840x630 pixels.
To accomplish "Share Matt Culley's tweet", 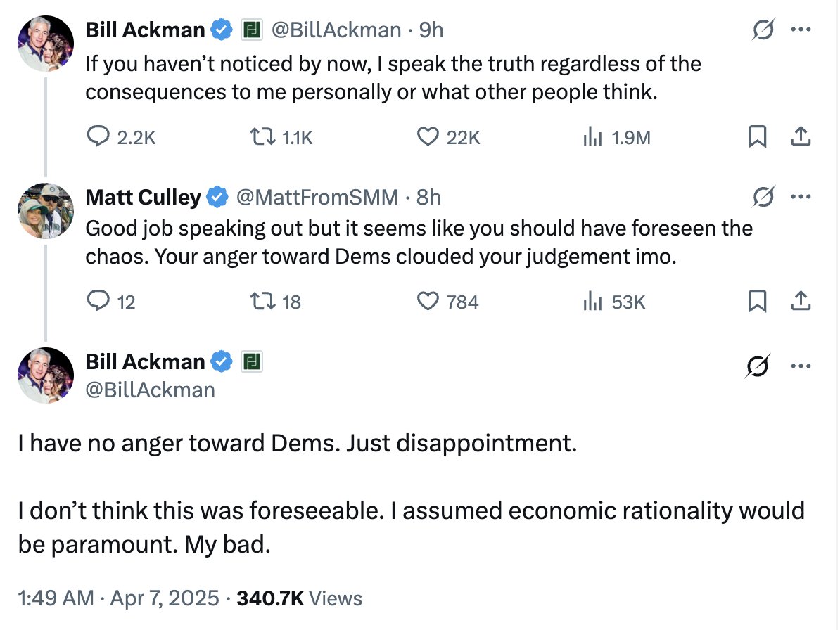I will coord(801,302).
